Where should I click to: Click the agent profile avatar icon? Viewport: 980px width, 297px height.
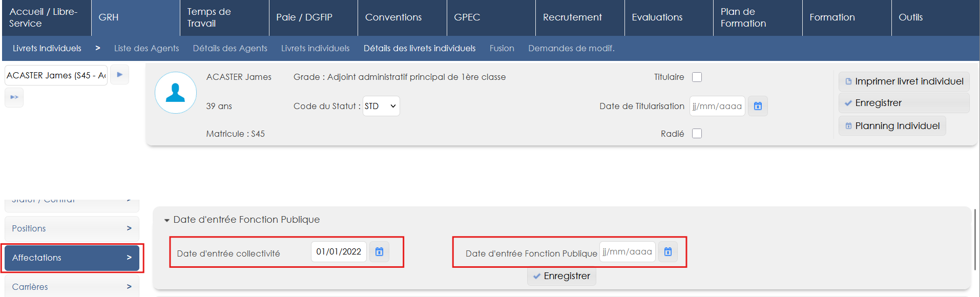pos(176,93)
